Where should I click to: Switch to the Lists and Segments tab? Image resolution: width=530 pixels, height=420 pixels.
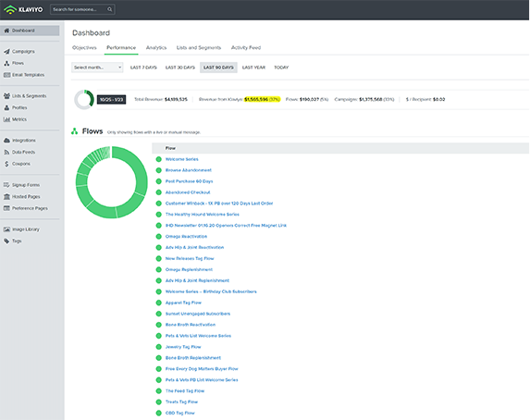199,48
